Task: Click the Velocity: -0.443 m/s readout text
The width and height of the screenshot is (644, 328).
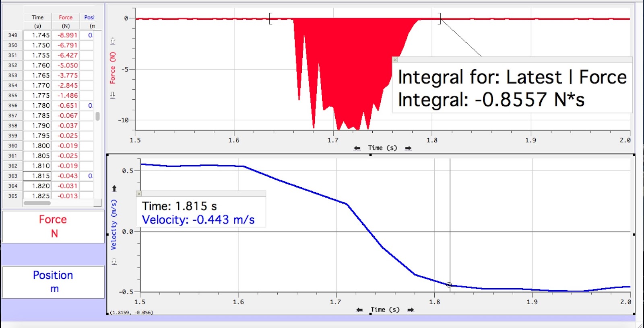Action: (x=198, y=220)
